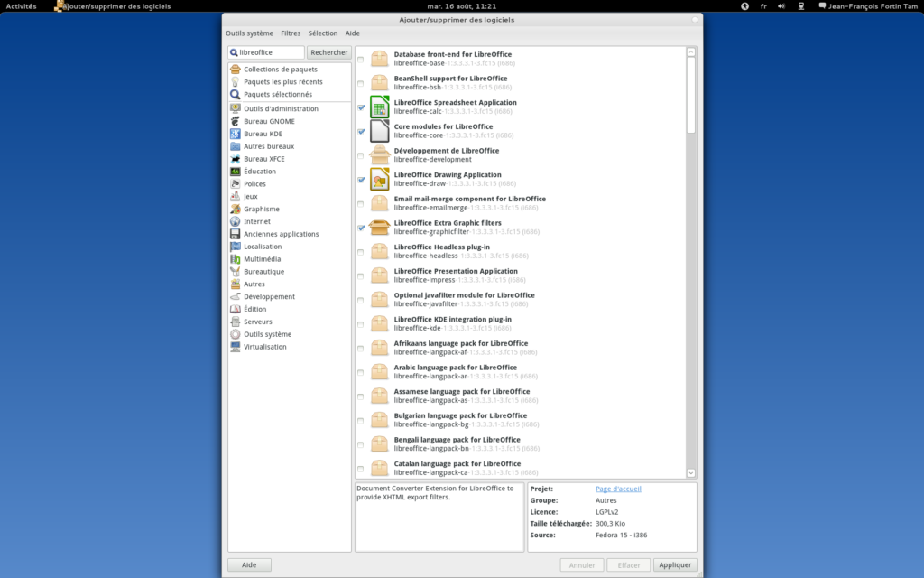The width and height of the screenshot is (924, 578).
Task: Check the LibreOffice Presentation Application checkbox
Action: coord(361,276)
